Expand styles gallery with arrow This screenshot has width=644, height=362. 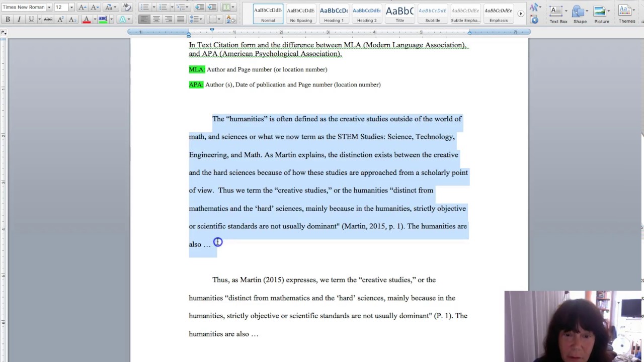(521, 14)
